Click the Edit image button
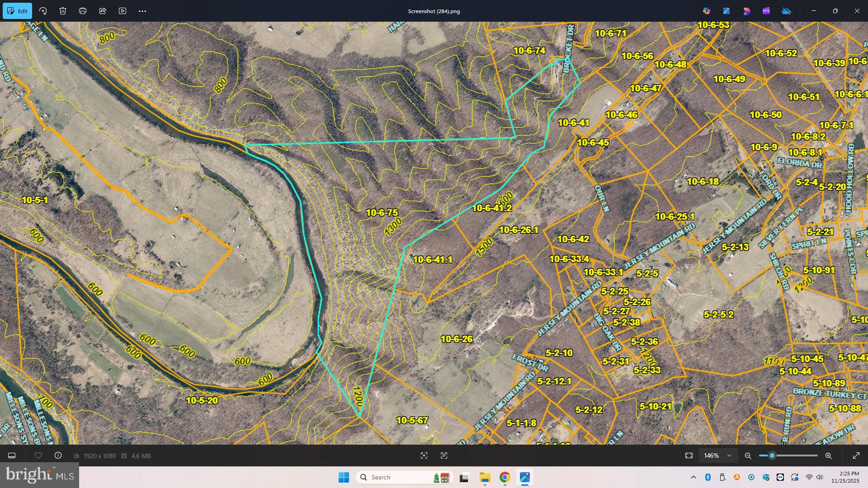Image resolution: width=868 pixels, height=488 pixels. point(17,11)
